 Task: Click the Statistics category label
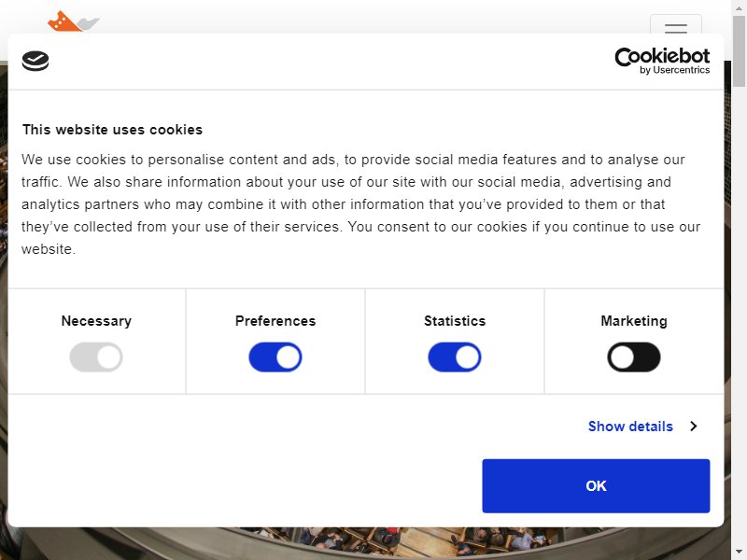click(455, 321)
